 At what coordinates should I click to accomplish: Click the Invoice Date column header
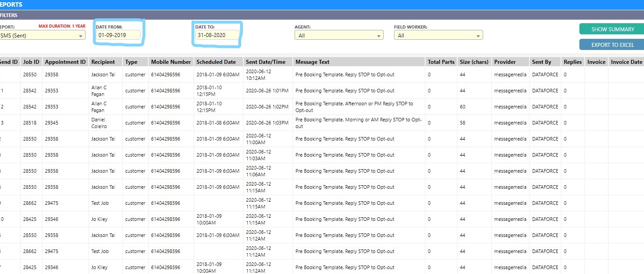(x=626, y=62)
